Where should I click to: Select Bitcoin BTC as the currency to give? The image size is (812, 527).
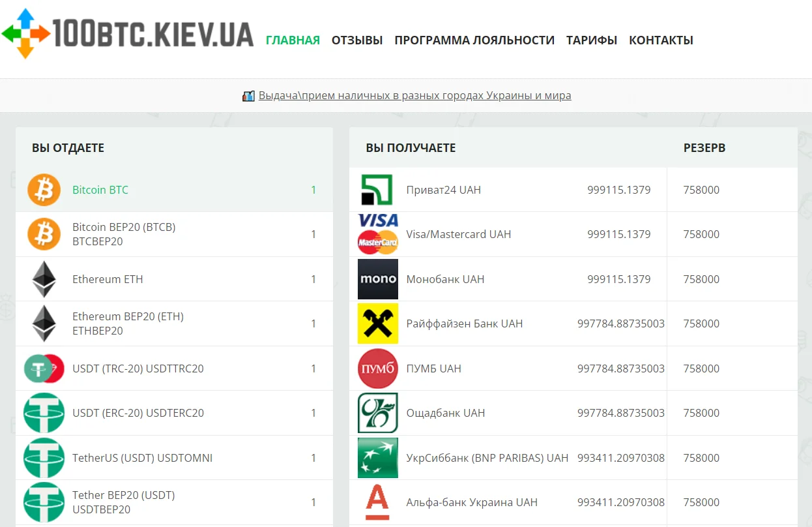(174, 190)
